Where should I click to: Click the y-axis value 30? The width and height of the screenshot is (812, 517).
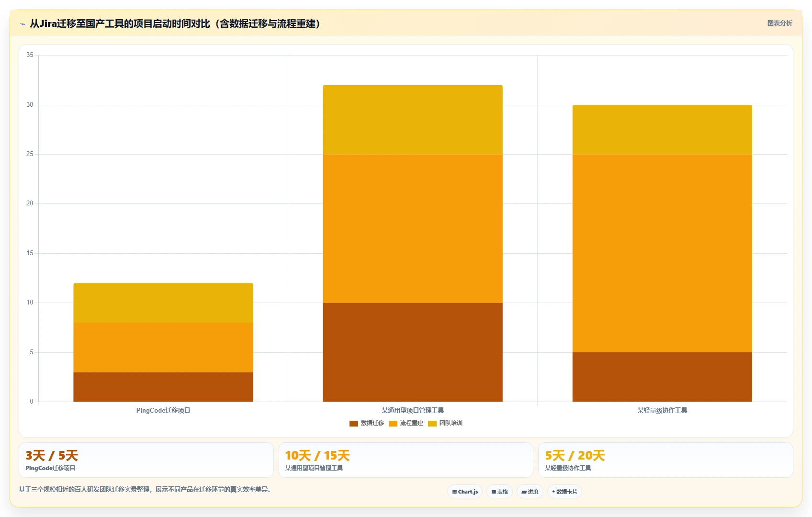tap(30, 105)
